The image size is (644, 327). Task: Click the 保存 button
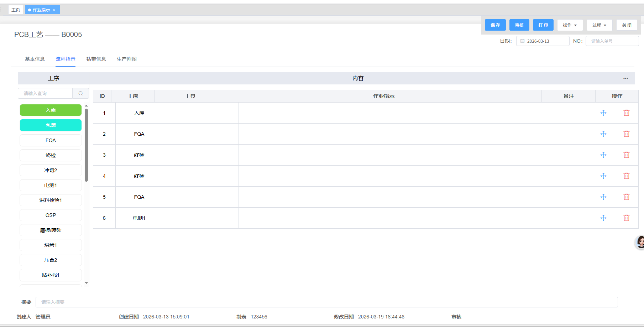pyautogui.click(x=495, y=25)
